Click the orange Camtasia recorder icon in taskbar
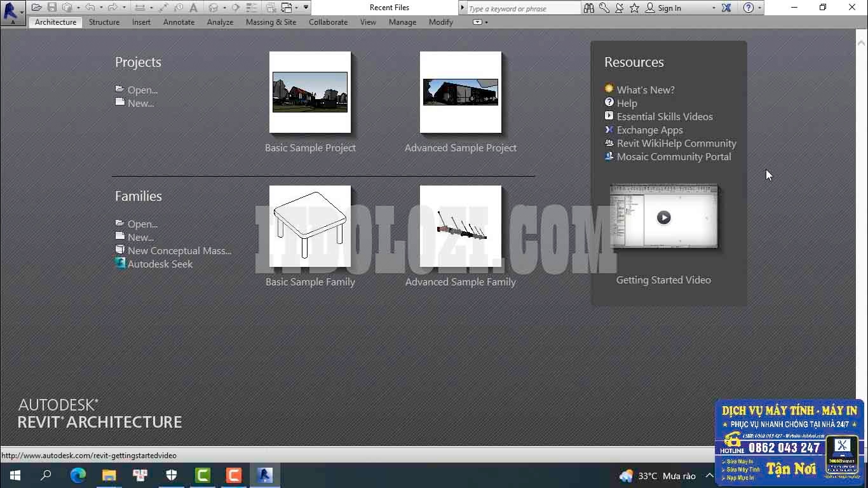 pos(234,475)
